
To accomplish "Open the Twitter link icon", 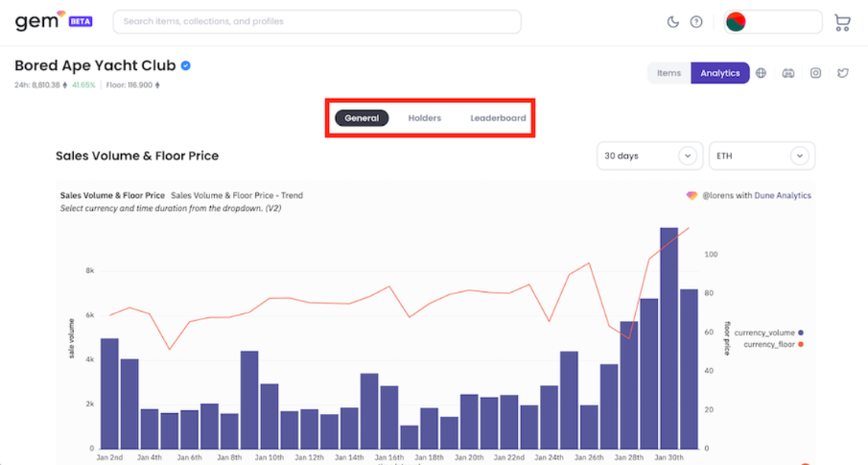I will click(x=842, y=73).
